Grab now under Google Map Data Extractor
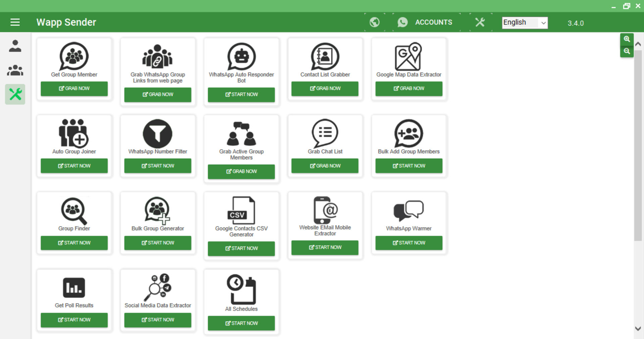The height and width of the screenshot is (339, 644). coord(409,89)
